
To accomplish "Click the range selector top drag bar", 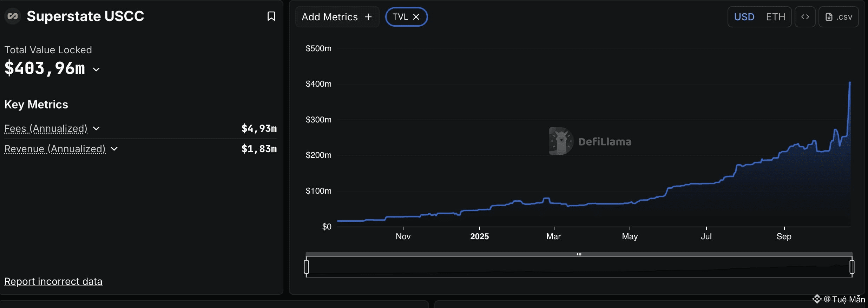I will click(x=579, y=254).
